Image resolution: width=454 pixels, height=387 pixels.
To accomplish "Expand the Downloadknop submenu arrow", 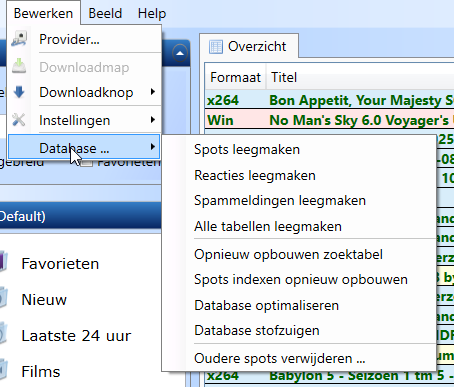I will pyautogui.click(x=153, y=91).
